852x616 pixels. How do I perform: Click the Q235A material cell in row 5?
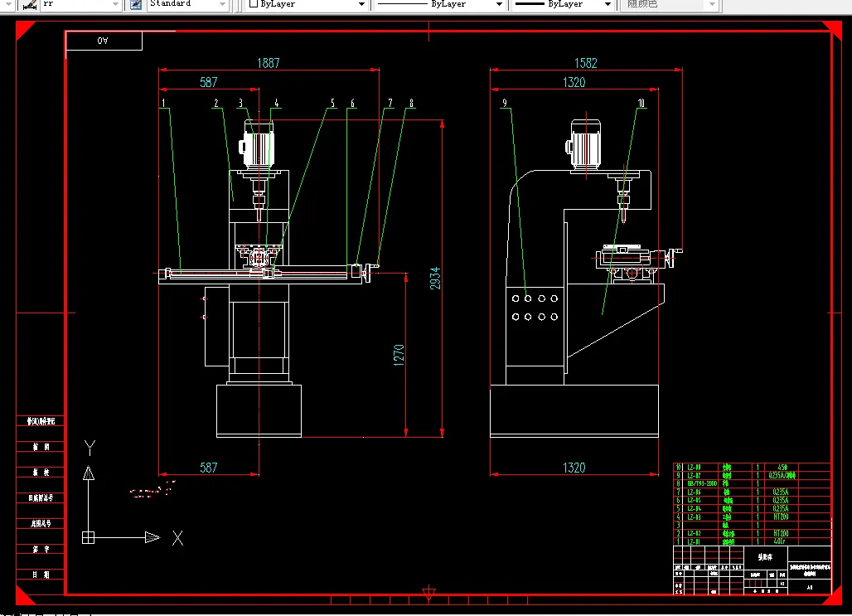[780, 508]
